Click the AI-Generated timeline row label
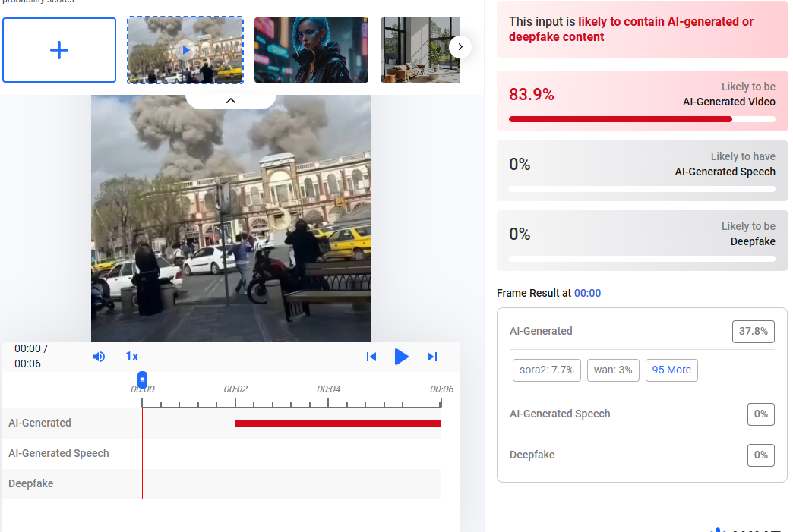Screen dimensions: 793x532 tap(40, 423)
